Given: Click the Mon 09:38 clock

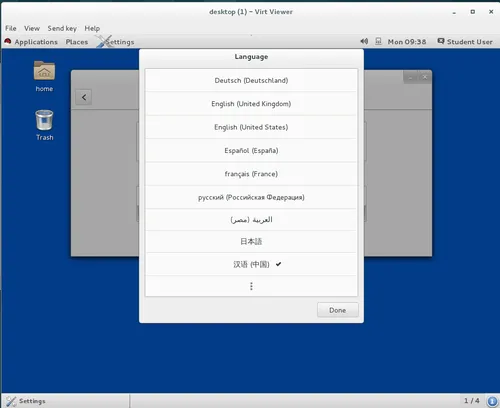Looking at the screenshot, I should pos(407,42).
